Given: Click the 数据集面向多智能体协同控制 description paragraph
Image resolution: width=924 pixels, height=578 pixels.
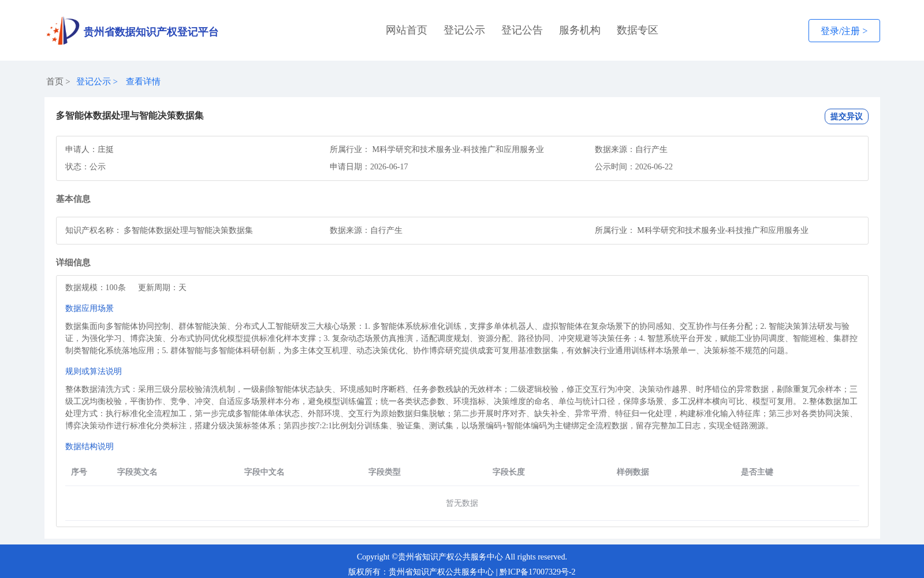Looking at the screenshot, I should click(462, 338).
